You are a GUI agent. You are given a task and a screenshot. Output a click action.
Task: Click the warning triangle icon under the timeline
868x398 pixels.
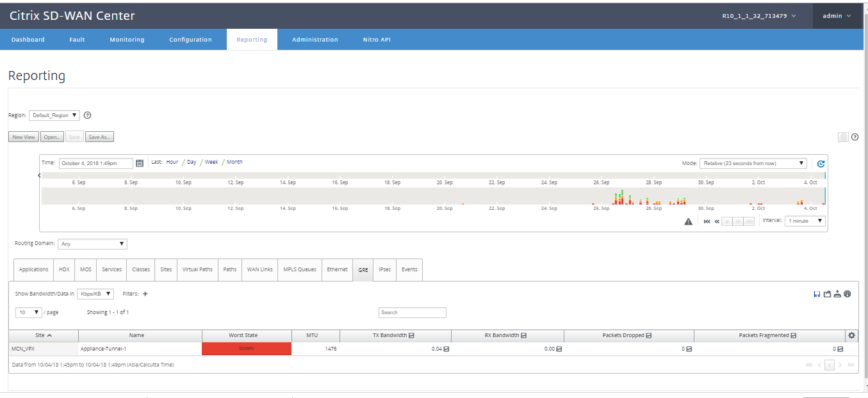click(x=689, y=221)
